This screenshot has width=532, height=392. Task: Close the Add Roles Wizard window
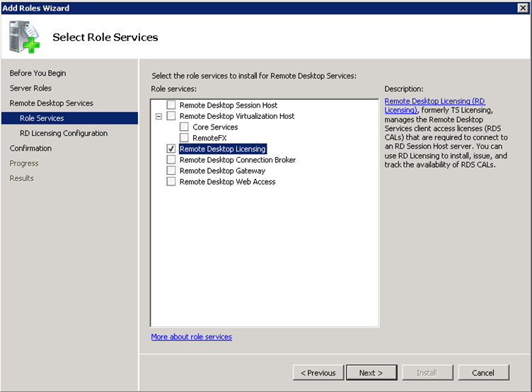pos(523,8)
